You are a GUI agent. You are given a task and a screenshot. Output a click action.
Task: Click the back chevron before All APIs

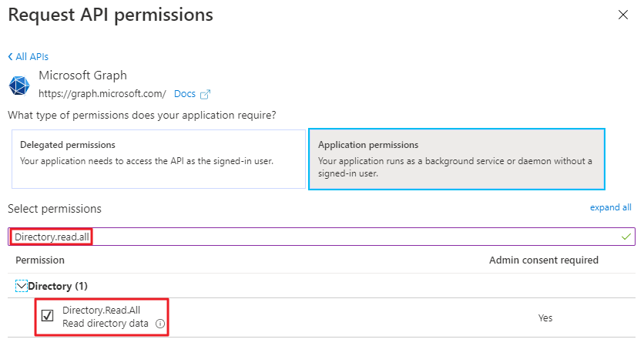[x=10, y=57]
